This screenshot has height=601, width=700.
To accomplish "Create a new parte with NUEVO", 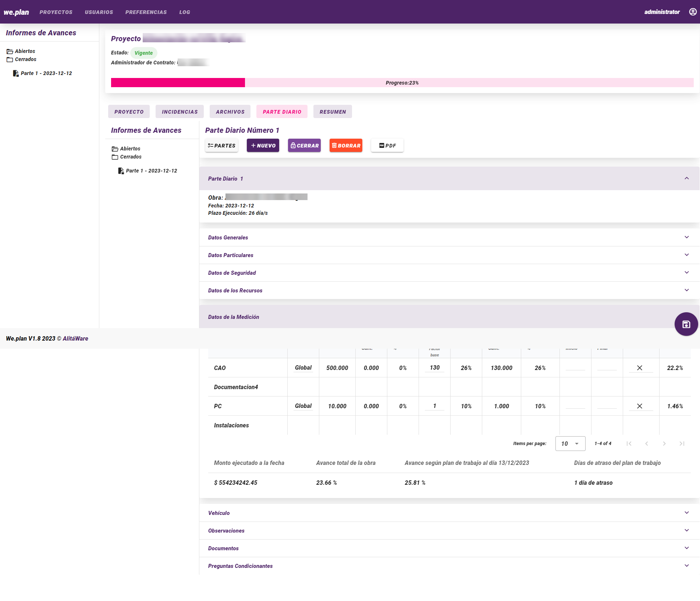I will pyautogui.click(x=263, y=146).
